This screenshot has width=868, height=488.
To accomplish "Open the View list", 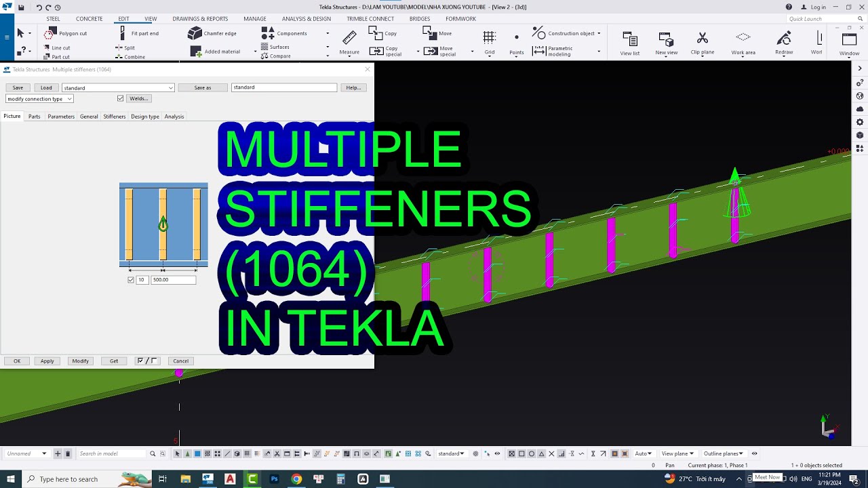I will point(629,43).
